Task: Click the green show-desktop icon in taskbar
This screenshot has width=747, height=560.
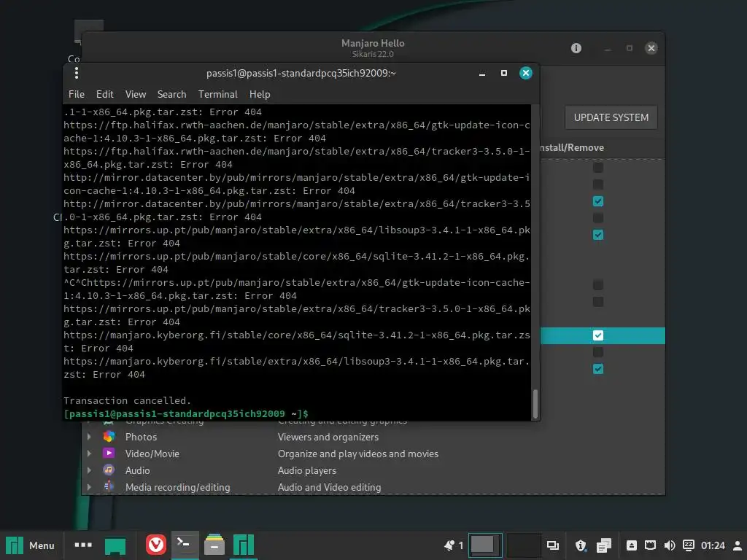Action: click(115, 545)
